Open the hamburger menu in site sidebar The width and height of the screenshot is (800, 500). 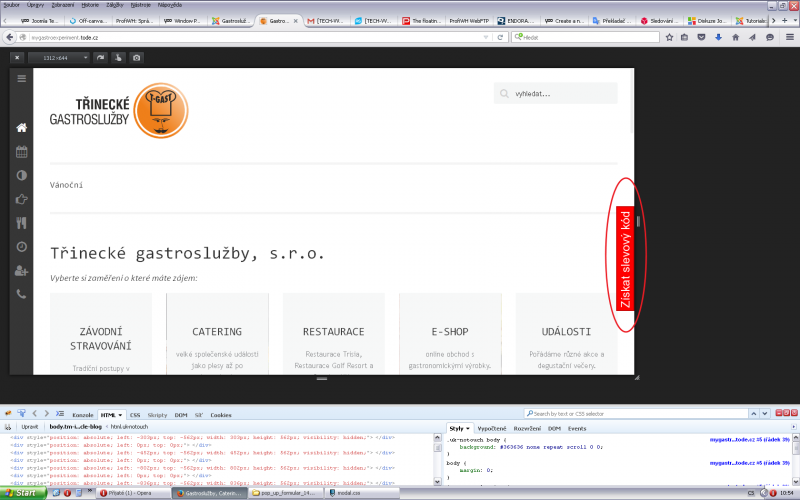tap(21, 79)
